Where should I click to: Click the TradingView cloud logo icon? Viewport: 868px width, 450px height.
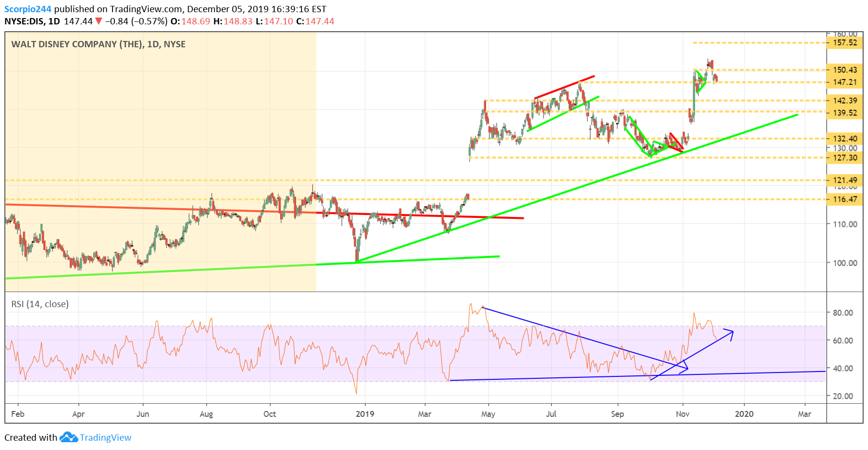coord(69,437)
